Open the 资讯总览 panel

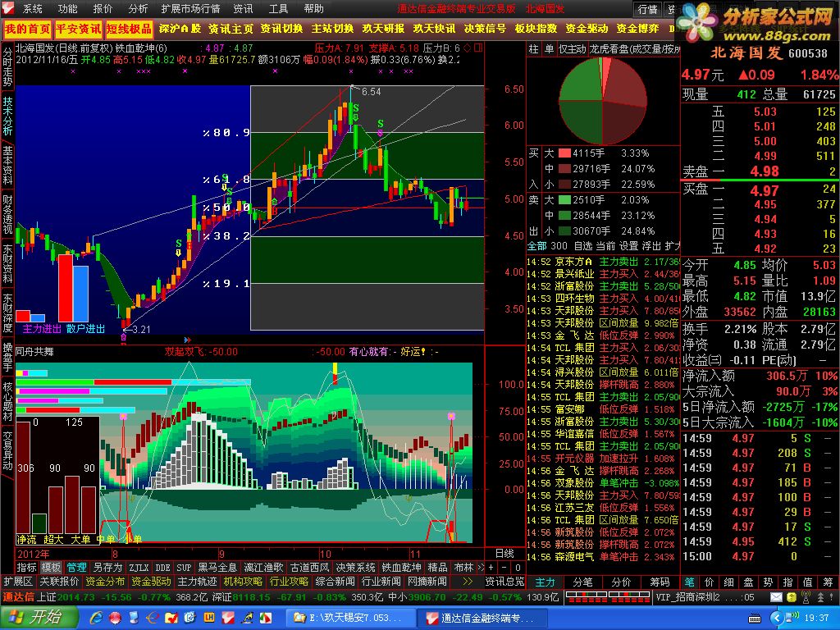coord(504,582)
